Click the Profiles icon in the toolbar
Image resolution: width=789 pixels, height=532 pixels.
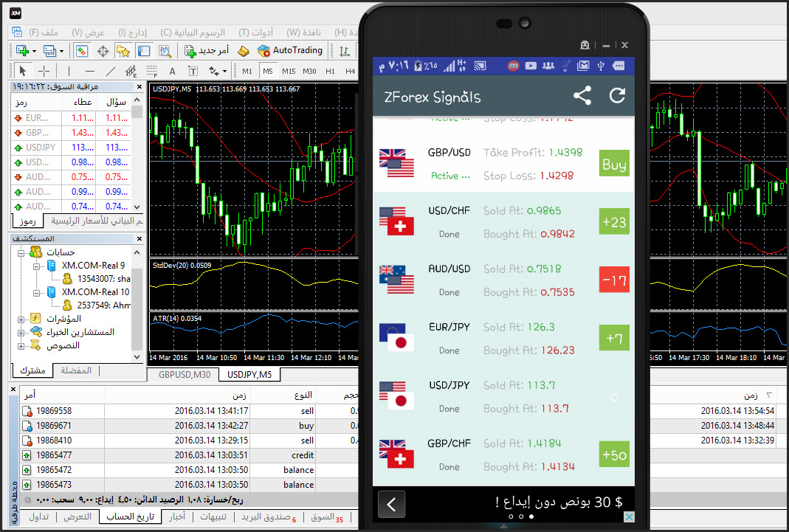coord(49,51)
